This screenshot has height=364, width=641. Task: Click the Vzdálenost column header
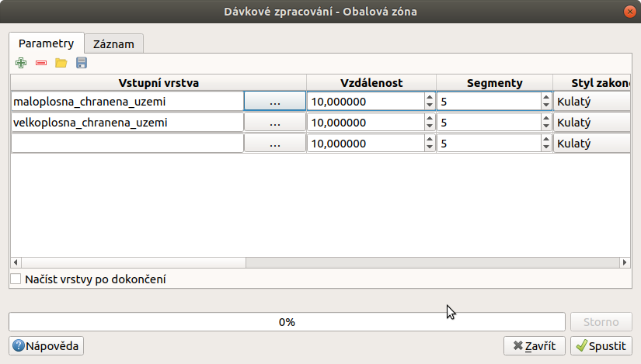click(x=371, y=83)
